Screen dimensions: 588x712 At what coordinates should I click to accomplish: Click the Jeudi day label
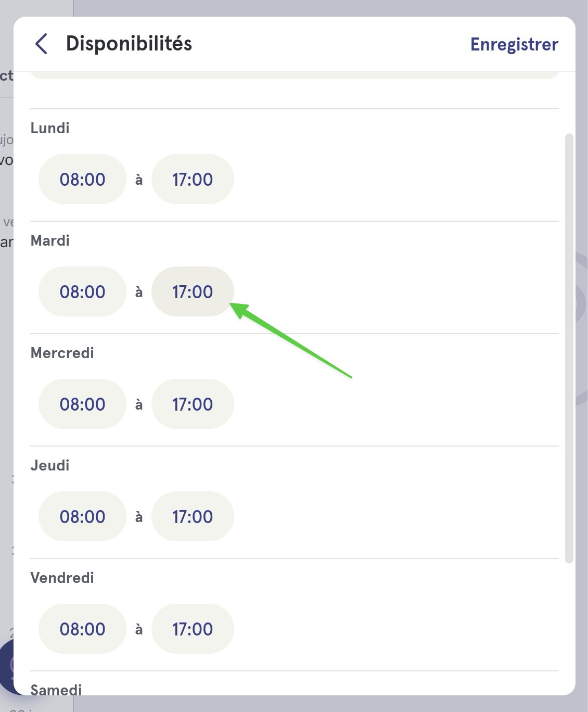tap(50, 465)
